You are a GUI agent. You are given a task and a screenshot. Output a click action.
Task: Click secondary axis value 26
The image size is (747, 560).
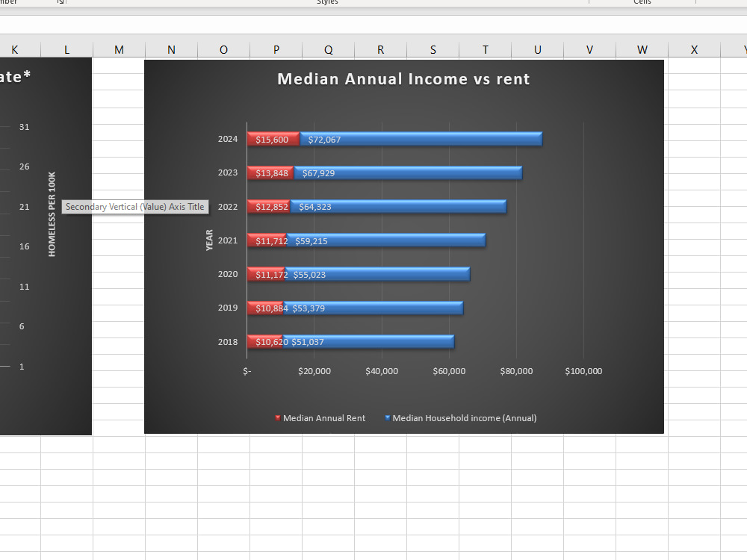25,167
